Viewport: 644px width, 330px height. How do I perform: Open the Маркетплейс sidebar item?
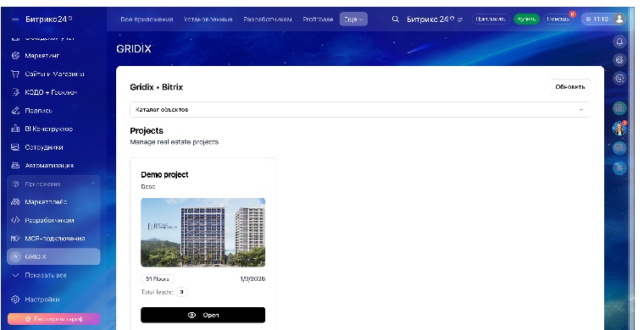[x=53, y=201]
